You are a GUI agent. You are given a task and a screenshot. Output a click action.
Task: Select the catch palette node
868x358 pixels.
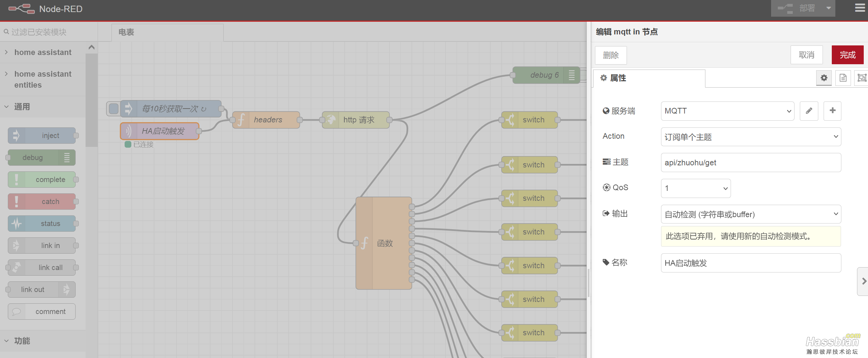42,202
